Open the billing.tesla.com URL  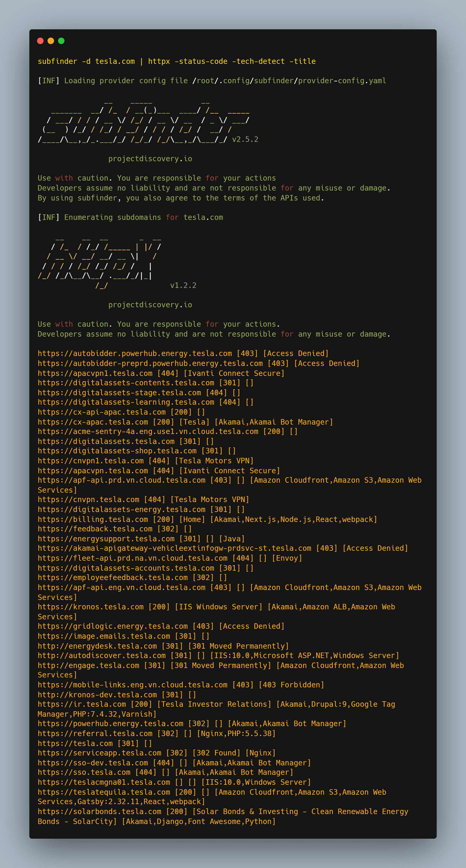pyautogui.click(x=93, y=519)
